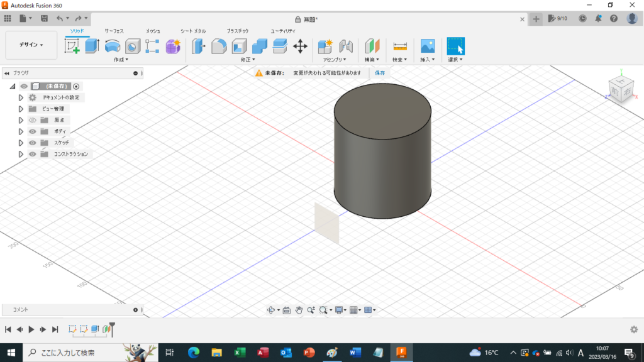Open the job status clock icon

point(582,18)
